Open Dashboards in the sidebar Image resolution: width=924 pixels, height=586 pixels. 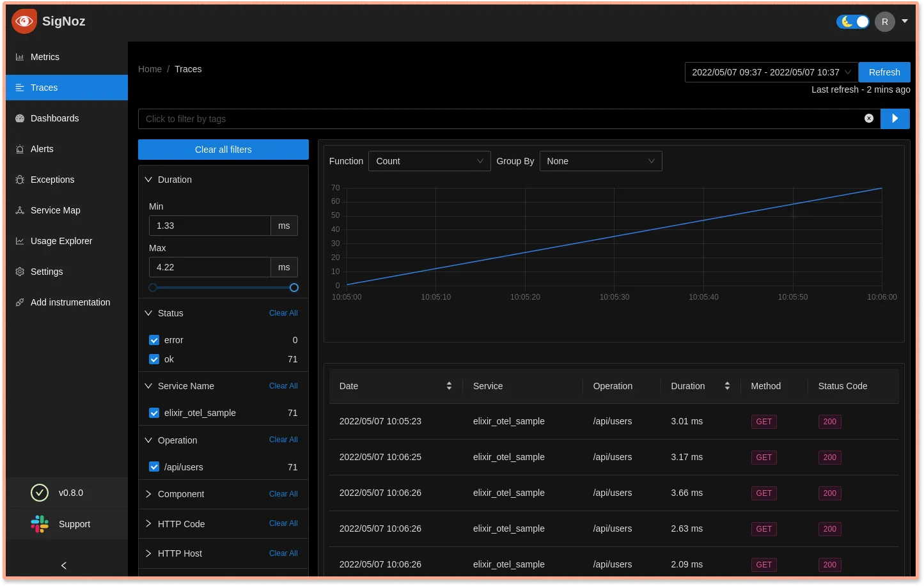click(x=67, y=118)
